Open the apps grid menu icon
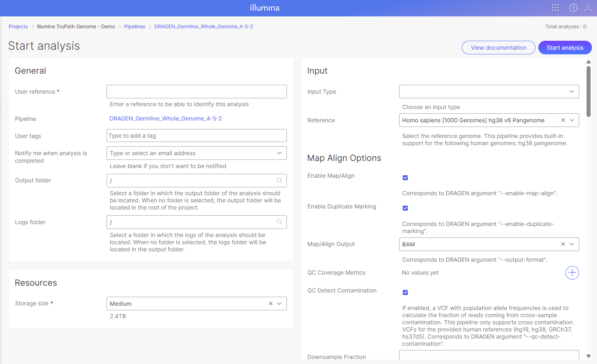 tap(555, 8)
